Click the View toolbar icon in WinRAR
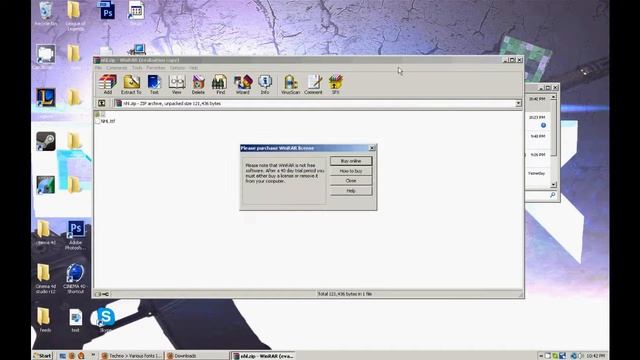 176,84
